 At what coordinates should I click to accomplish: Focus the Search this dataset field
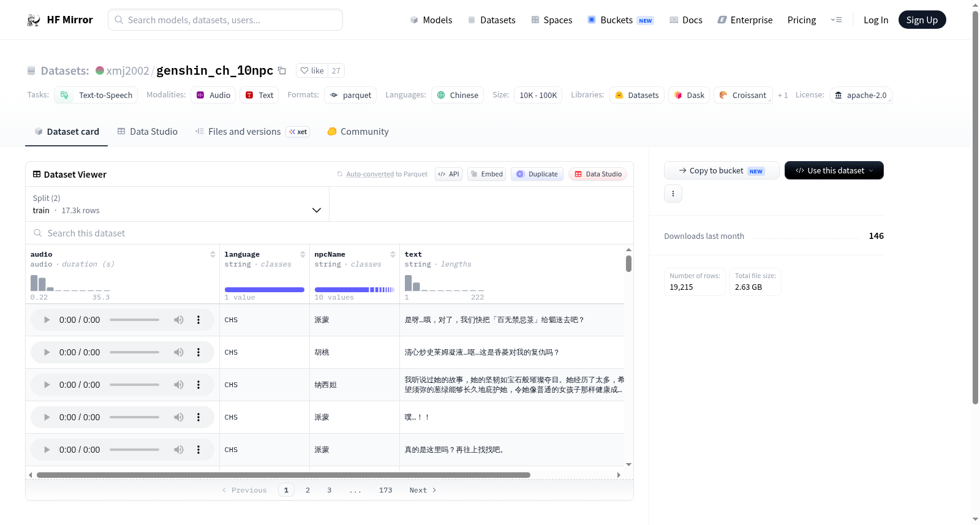(330, 233)
